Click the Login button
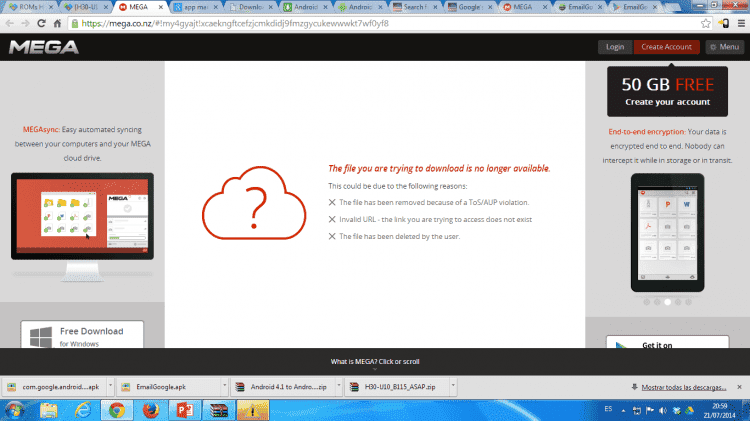This screenshot has width=750, height=421. [x=615, y=47]
